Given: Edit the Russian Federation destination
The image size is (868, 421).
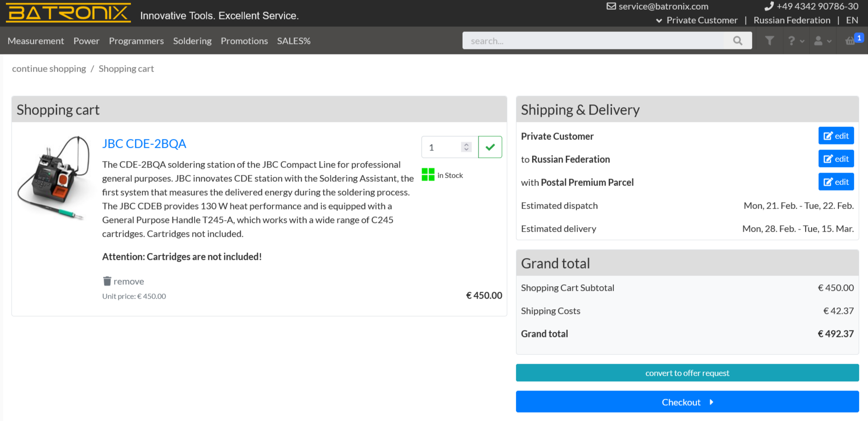Looking at the screenshot, I should (x=836, y=159).
